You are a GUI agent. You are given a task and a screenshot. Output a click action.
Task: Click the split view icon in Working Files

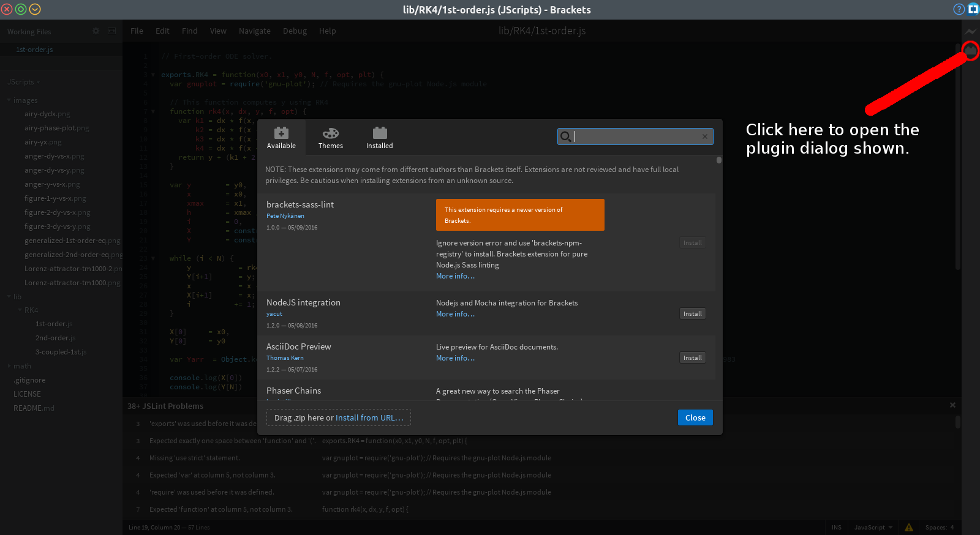111,31
